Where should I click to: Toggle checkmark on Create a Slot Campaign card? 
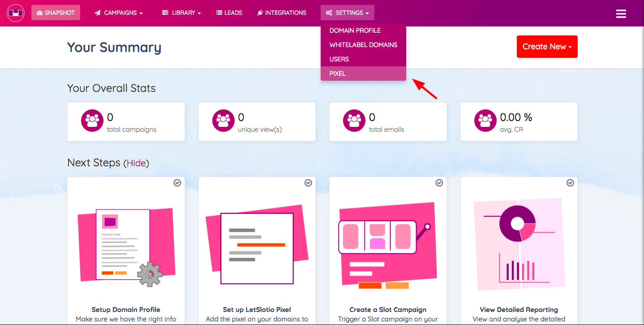[439, 183]
